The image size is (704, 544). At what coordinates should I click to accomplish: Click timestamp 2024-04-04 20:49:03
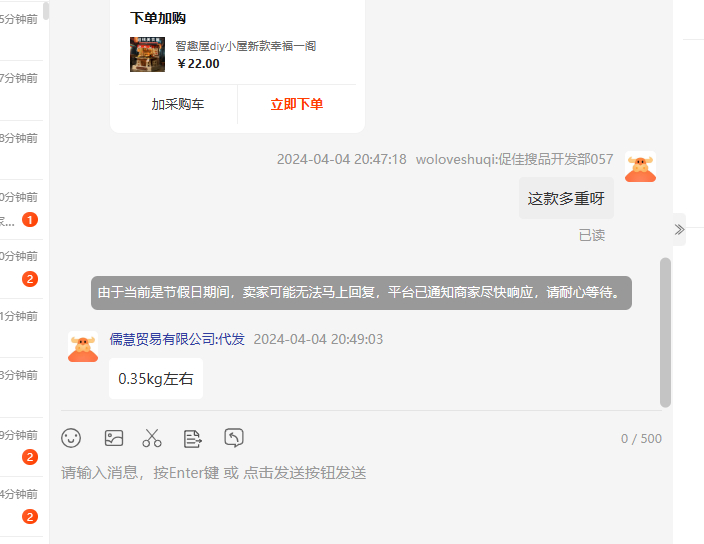tap(318, 339)
